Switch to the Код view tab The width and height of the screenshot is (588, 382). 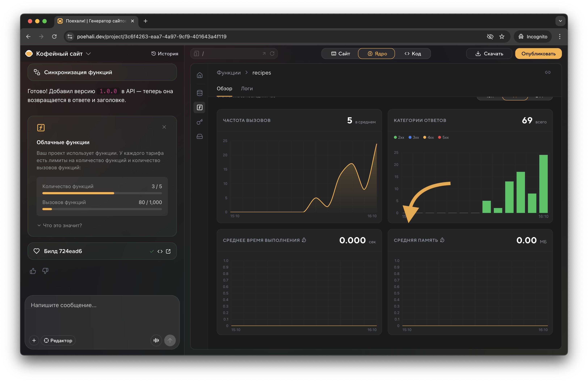pos(413,54)
